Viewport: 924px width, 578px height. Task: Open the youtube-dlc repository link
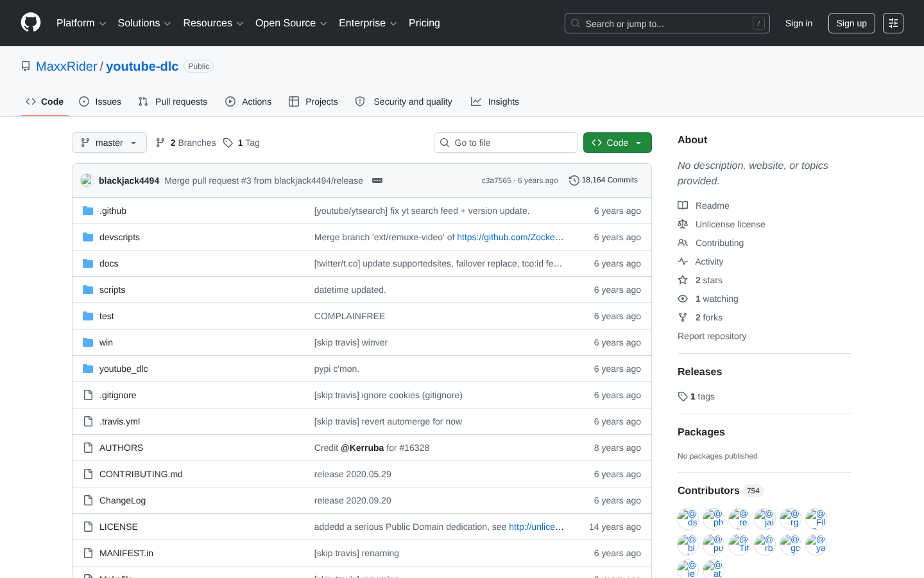coord(142,66)
